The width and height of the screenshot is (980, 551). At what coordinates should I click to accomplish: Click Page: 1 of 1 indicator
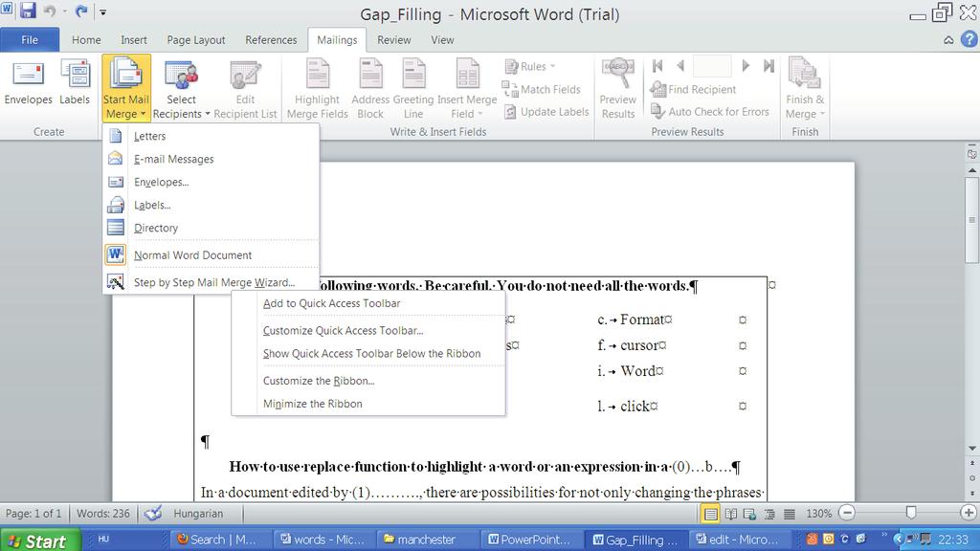(x=33, y=514)
